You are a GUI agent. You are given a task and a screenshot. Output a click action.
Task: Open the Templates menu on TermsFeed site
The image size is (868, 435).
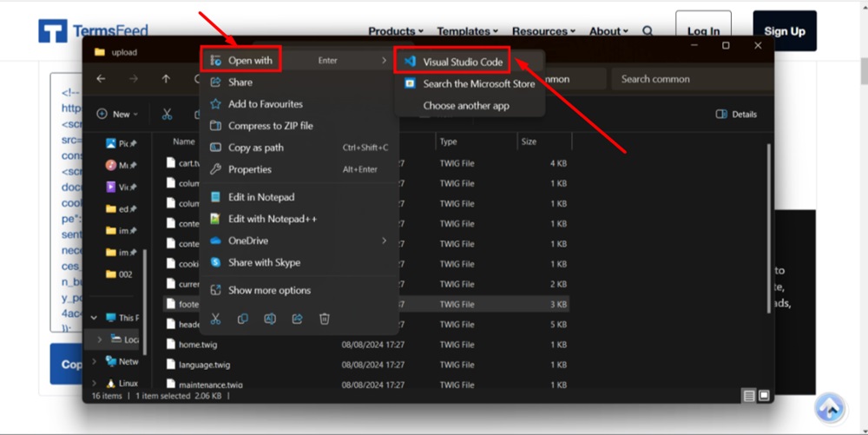pos(467,31)
